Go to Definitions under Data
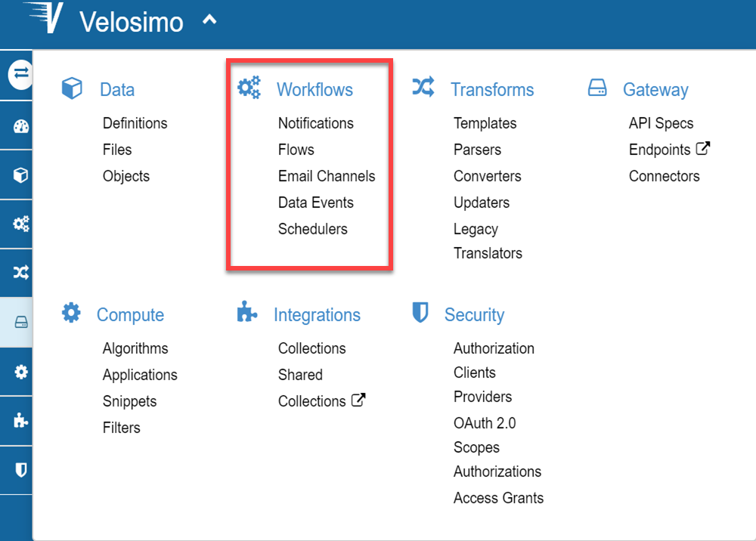 coord(135,123)
